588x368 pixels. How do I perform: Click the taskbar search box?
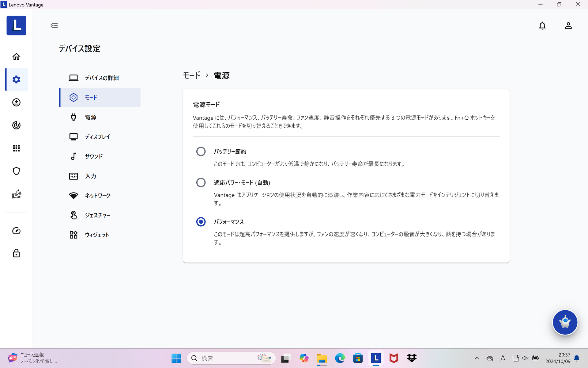tap(231, 358)
